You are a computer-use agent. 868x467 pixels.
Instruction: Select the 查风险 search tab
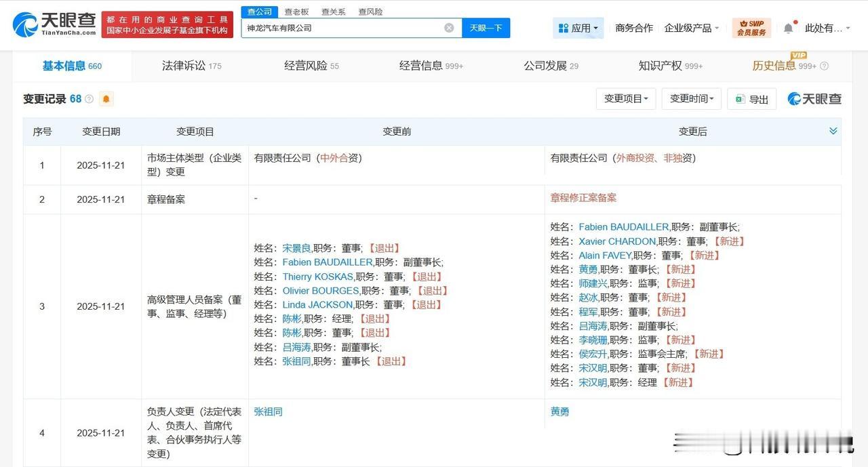click(x=370, y=12)
